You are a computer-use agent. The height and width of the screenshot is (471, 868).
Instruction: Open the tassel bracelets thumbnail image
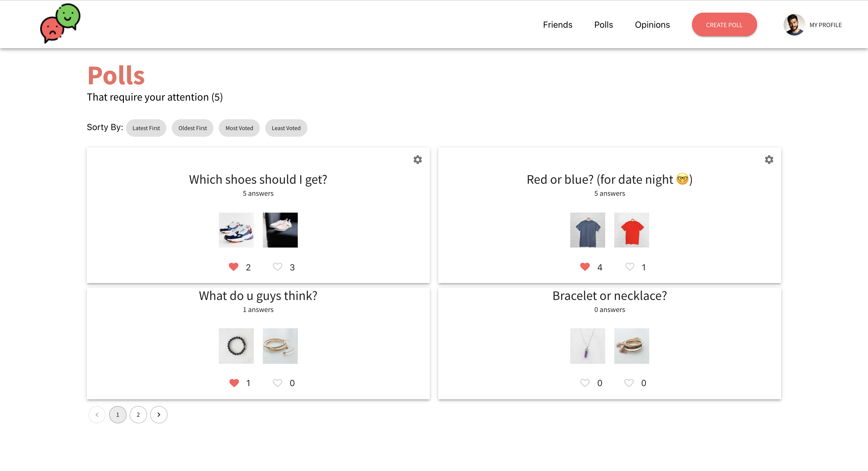click(631, 346)
